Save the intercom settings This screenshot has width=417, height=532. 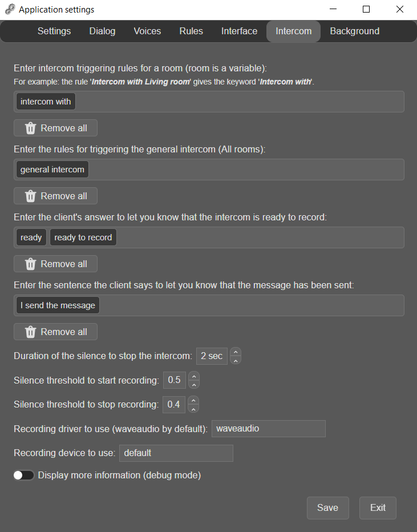pos(327,507)
